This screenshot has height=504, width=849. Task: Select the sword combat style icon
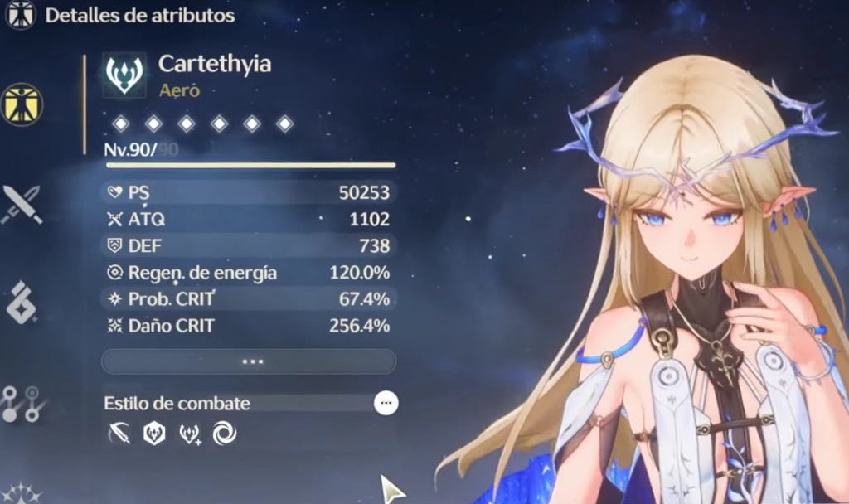point(119,434)
